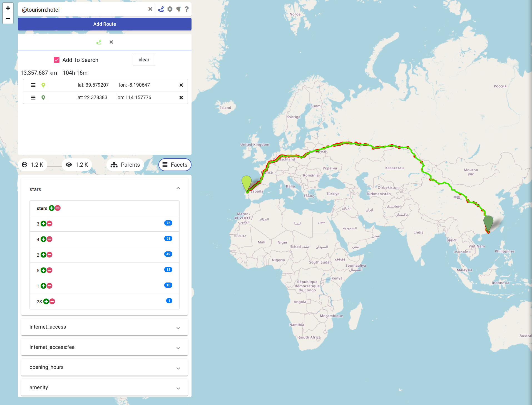Click the globe 1.2 K total results

click(33, 165)
